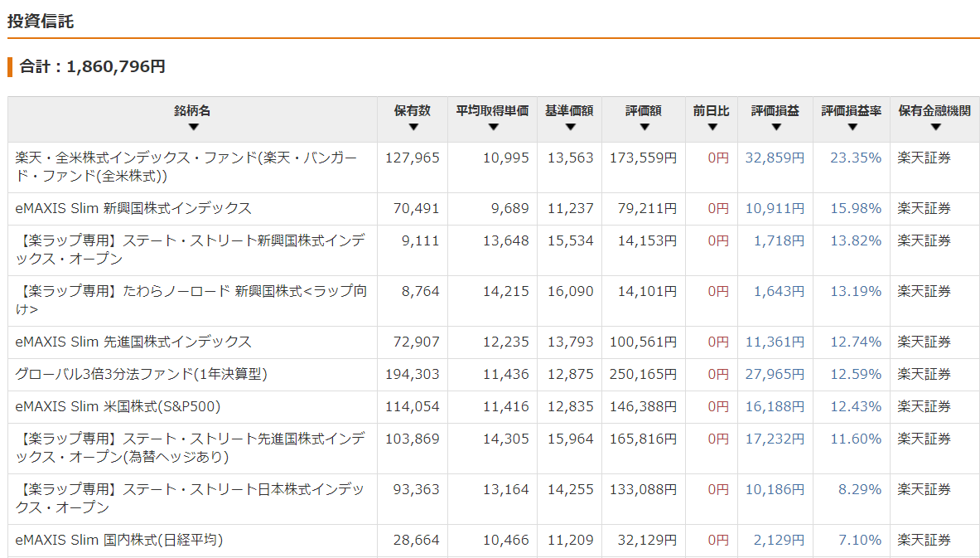
Task: Sort by 評価損益 column arrow
Action: pos(776,127)
